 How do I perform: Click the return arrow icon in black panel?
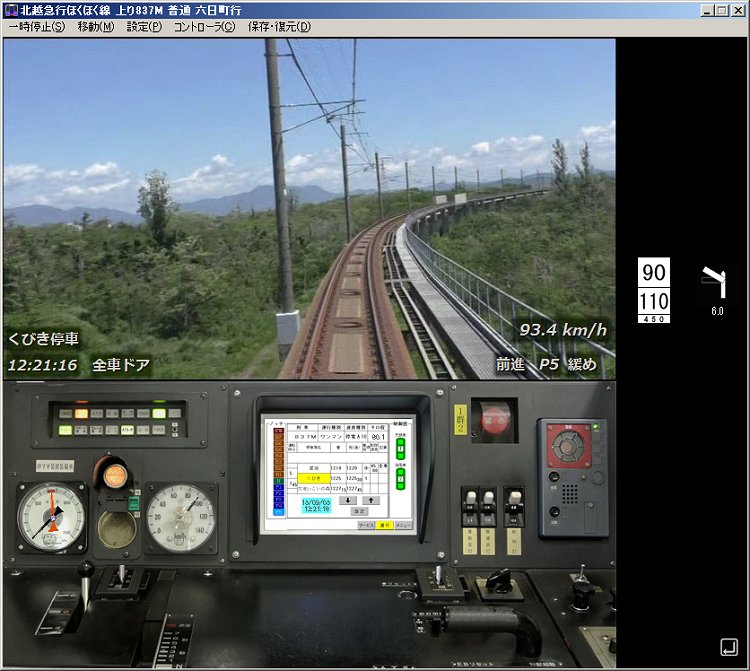(x=728, y=647)
